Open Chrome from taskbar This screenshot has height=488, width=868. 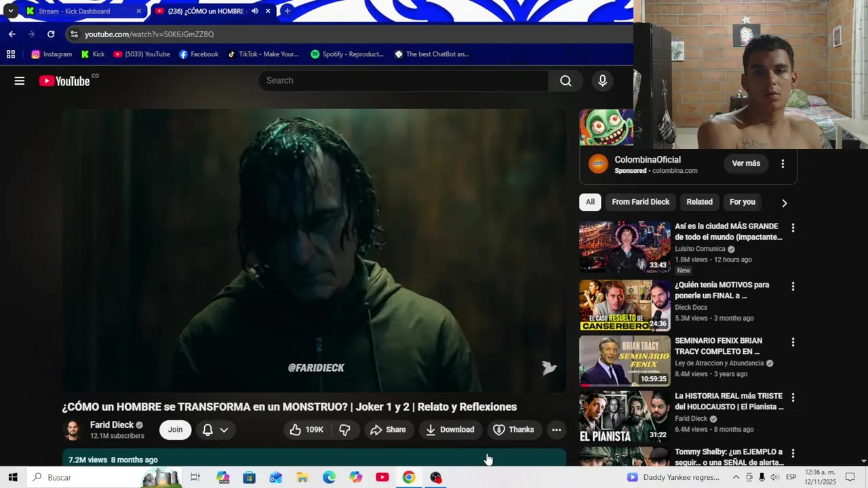[x=409, y=477]
